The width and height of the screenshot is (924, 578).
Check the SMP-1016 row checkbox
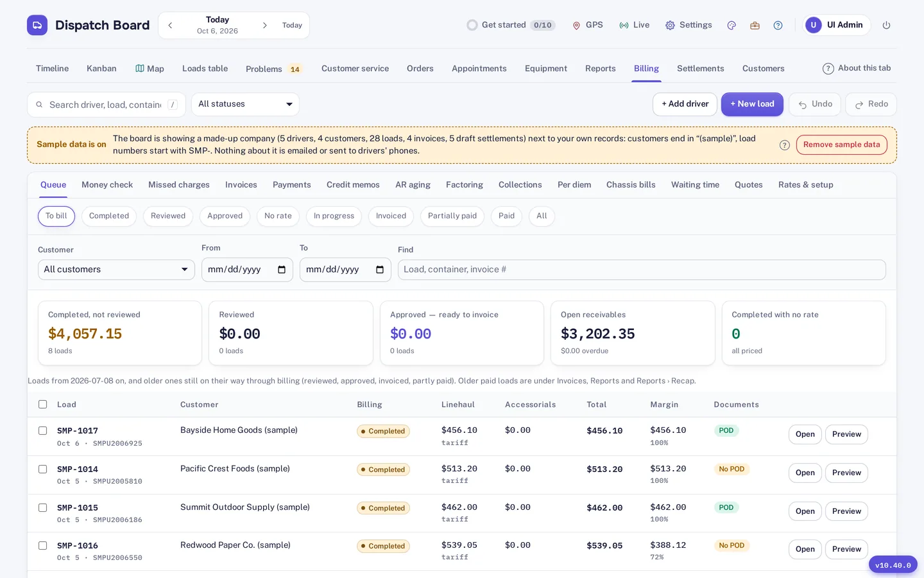[x=43, y=546]
